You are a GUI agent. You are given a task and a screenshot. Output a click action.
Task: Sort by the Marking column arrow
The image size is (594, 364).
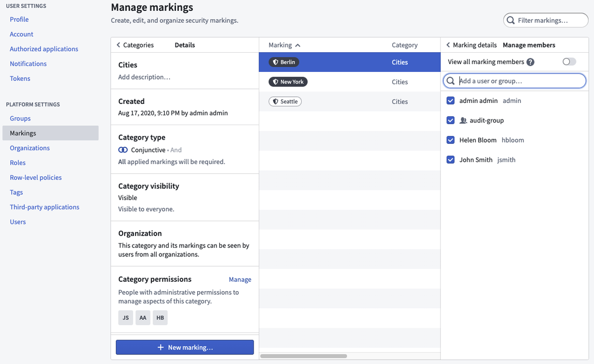[298, 45]
